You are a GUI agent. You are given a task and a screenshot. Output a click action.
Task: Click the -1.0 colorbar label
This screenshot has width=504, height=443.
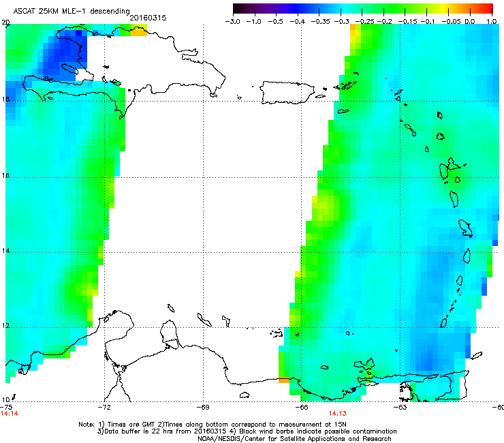pos(253,22)
